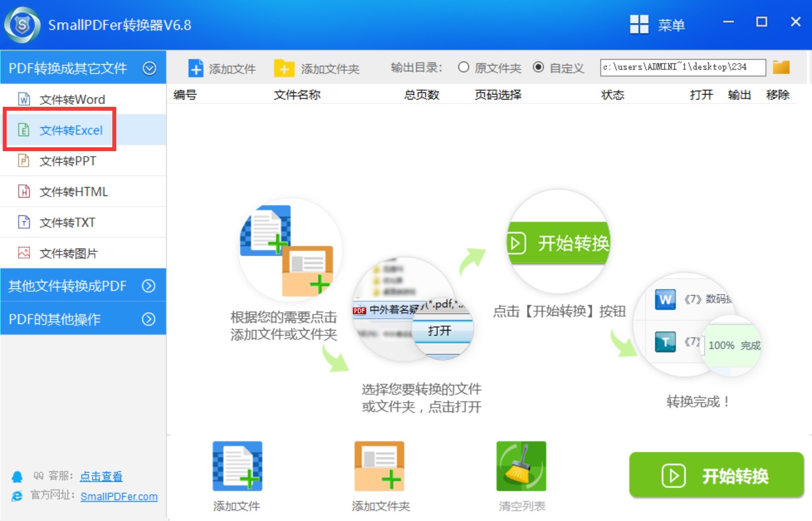
Task: Click the 转换完成! caption
Action: (697, 401)
